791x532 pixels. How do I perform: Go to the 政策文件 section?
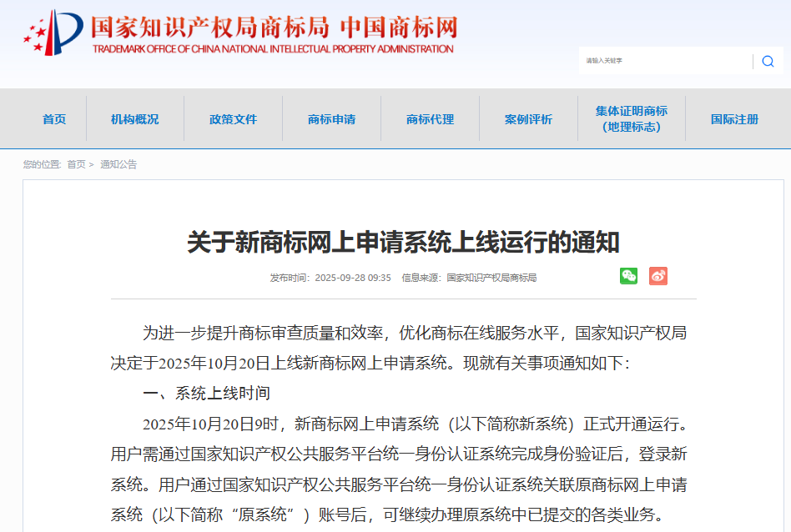click(x=233, y=119)
